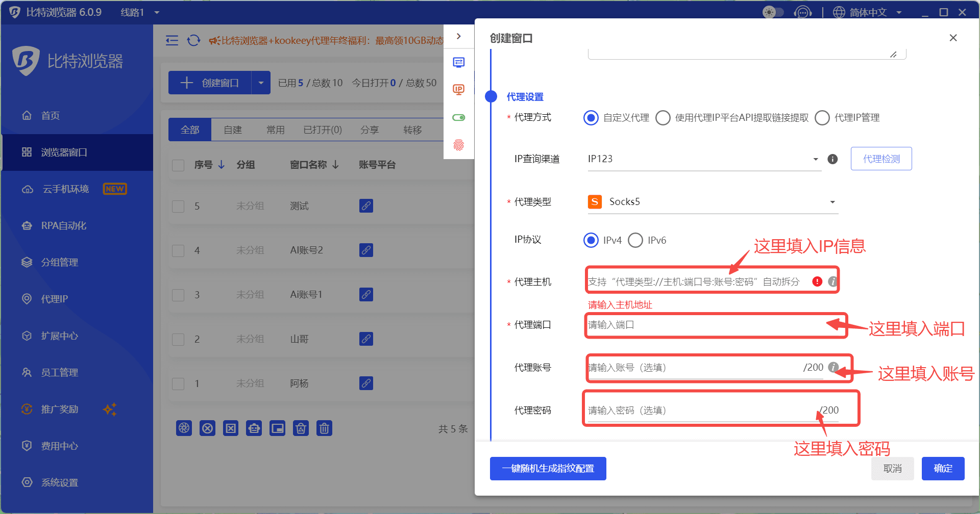Image resolution: width=980 pixels, height=514 pixels.
Task: Click the monitor icon in side strip
Action: point(459,62)
